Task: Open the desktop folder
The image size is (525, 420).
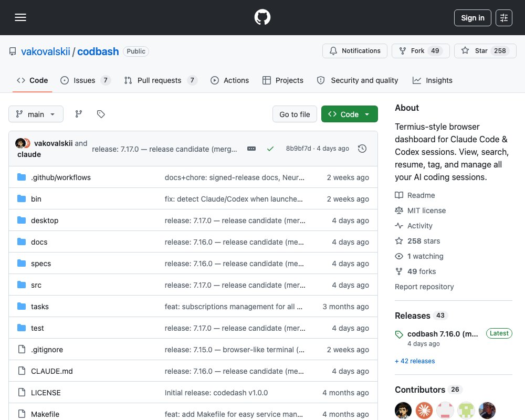Action: click(x=45, y=220)
